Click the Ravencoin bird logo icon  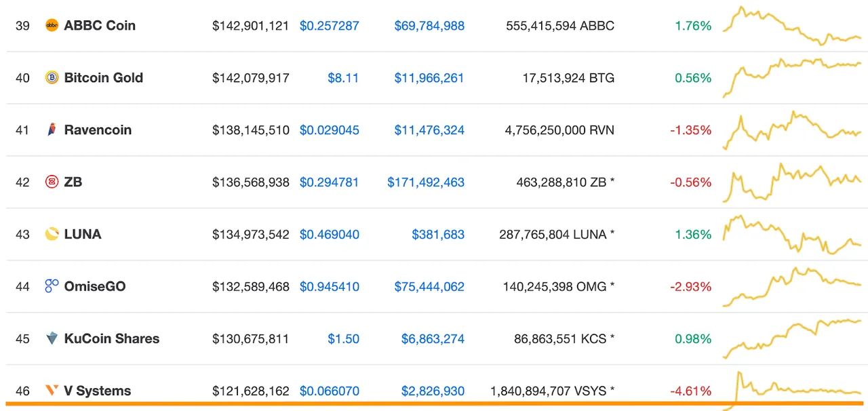52,130
